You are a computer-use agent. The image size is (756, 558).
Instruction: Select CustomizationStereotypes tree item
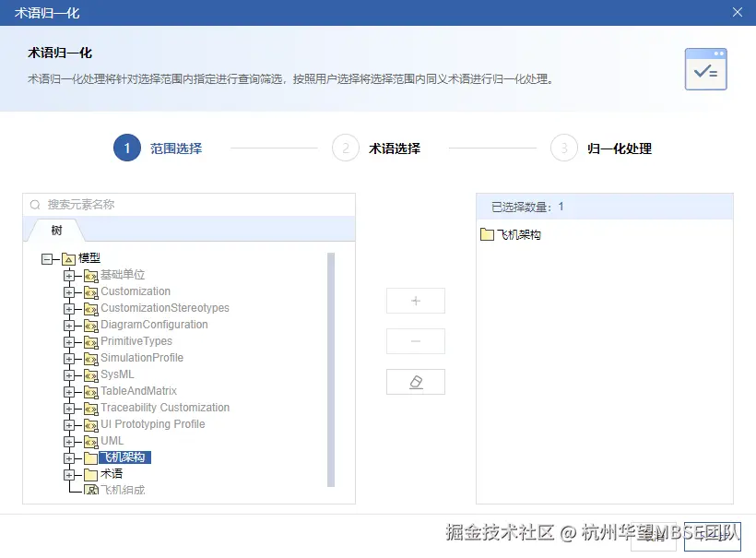(165, 308)
